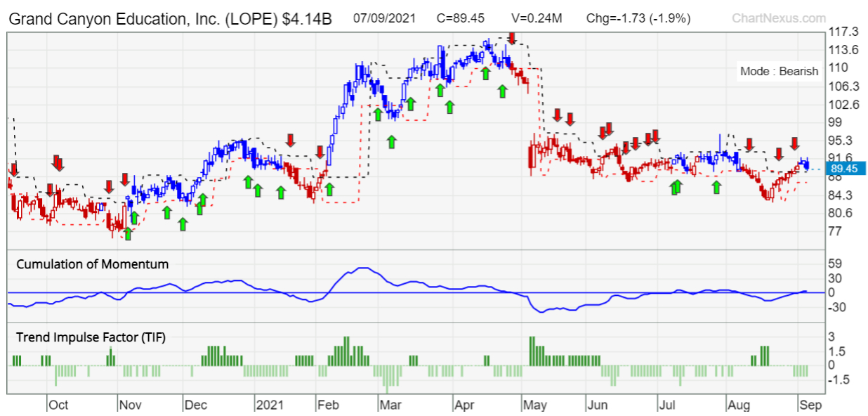Click the 95.3 price axis value
868x416 pixels.
[841, 141]
